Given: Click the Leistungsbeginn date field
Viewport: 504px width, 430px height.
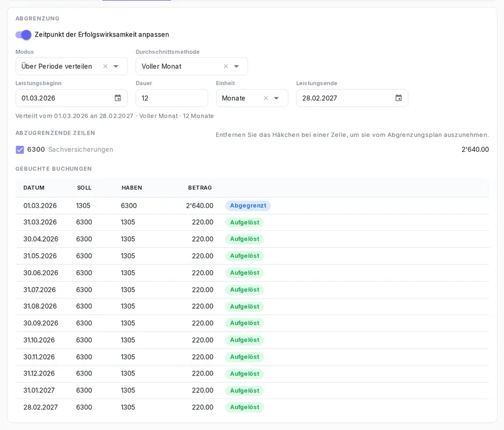Looking at the screenshot, I should [x=71, y=98].
